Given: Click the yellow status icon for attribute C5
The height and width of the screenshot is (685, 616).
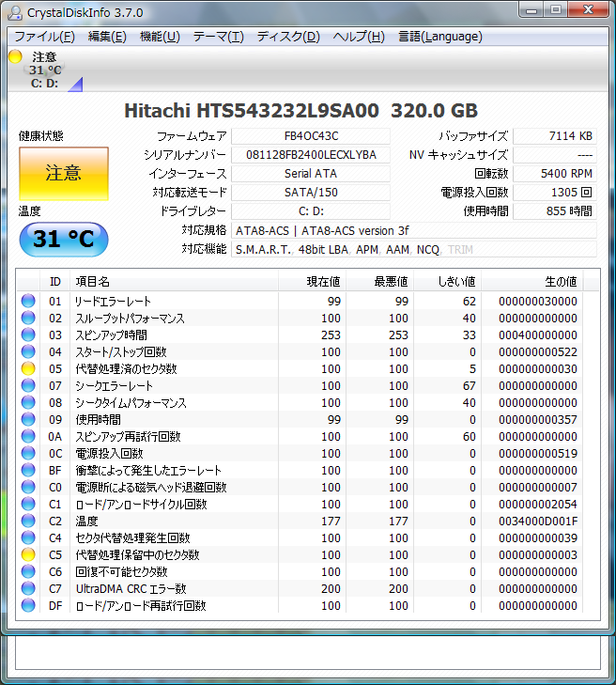Looking at the screenshot, I should coord(28,555).
